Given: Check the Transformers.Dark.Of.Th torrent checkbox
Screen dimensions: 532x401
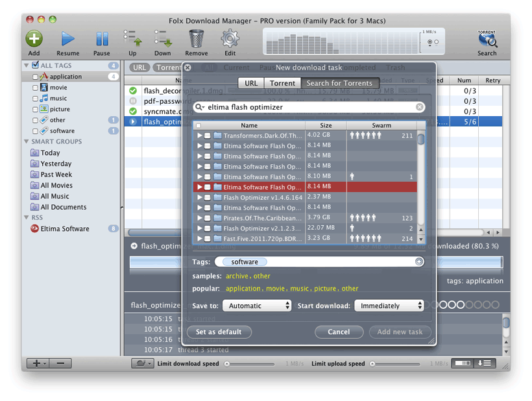Looking at the screenshot, I should click(x=208, y=136).
